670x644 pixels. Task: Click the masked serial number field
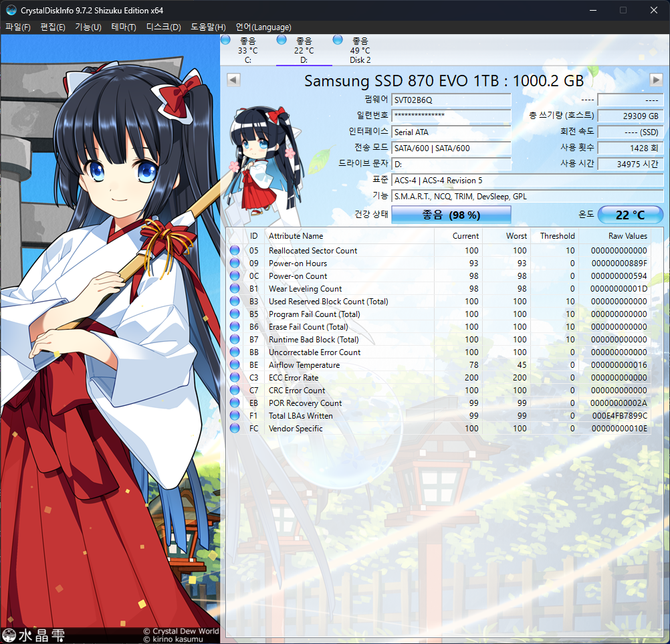point(451,116)
